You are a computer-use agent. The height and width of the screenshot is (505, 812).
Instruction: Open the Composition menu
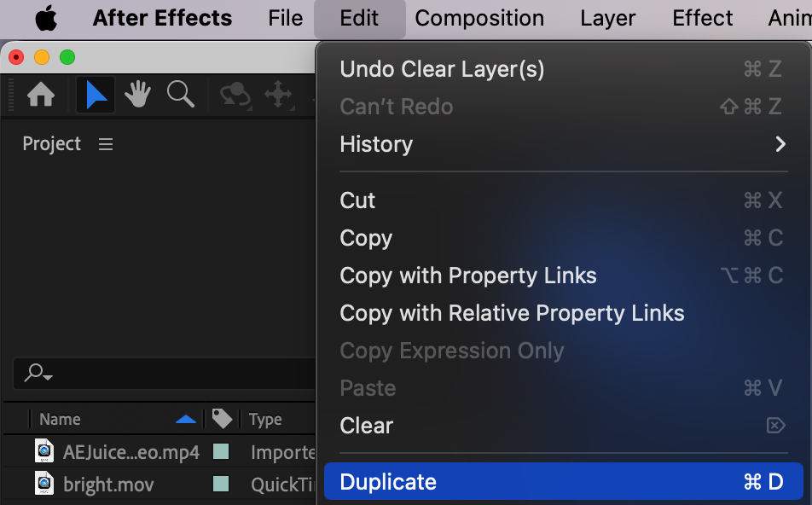(x=479, y=18)
